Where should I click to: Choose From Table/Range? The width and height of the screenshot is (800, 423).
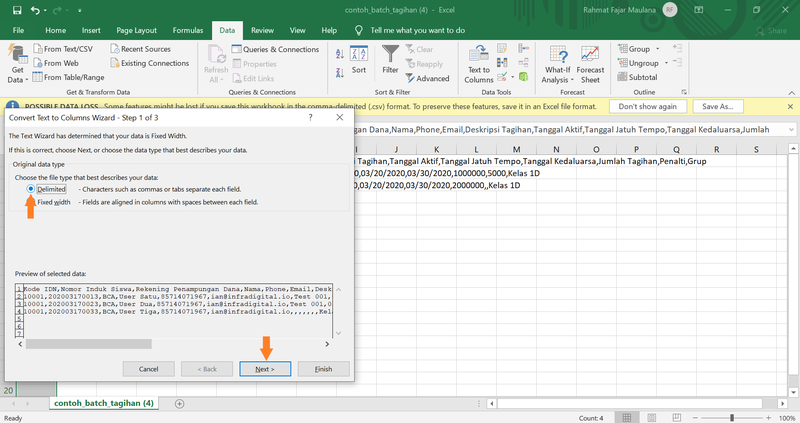[69, 78]
